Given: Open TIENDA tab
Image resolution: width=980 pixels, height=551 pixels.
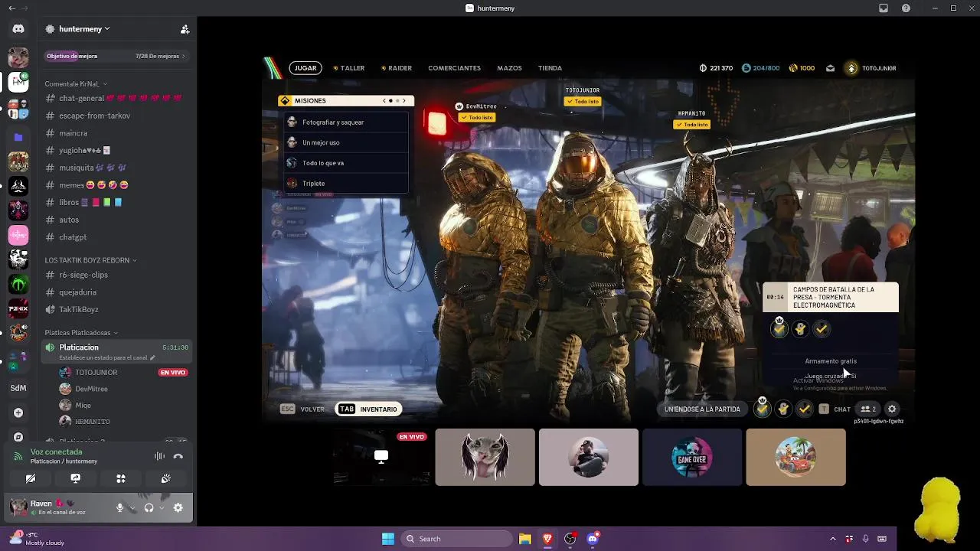Looking at the screenshot, I should pyautogui.click(x=550, y=68).
